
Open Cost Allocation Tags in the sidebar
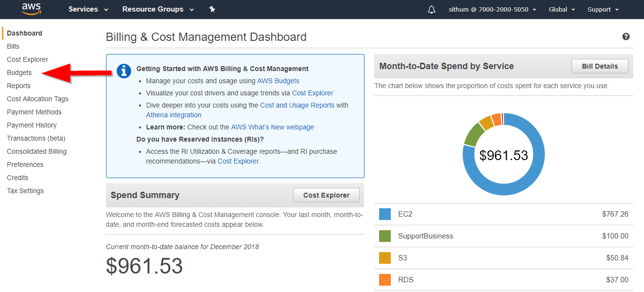click(x=37, y=99)
